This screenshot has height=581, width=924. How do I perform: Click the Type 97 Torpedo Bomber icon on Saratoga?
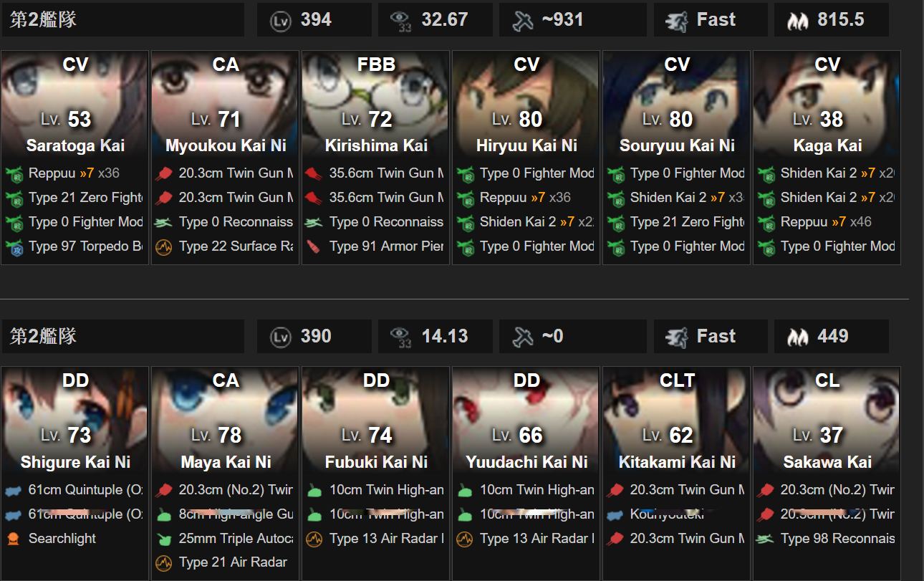pos(14,246)
